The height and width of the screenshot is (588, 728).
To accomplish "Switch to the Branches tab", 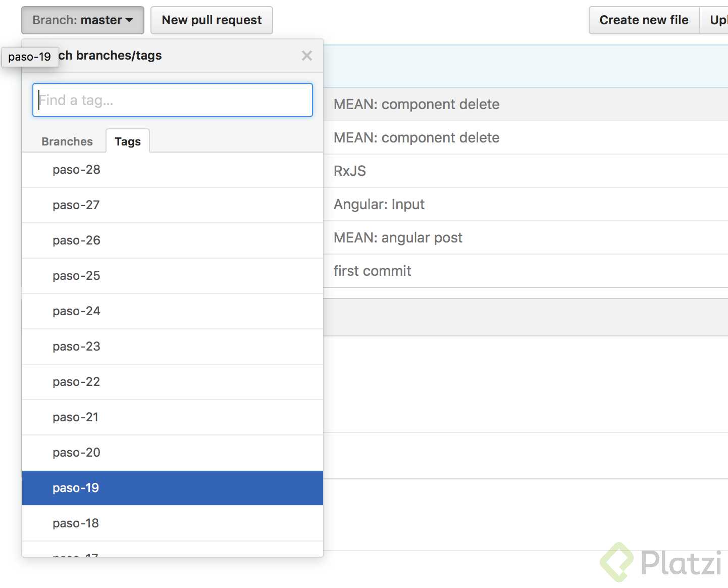I will (x=67, y=141).
